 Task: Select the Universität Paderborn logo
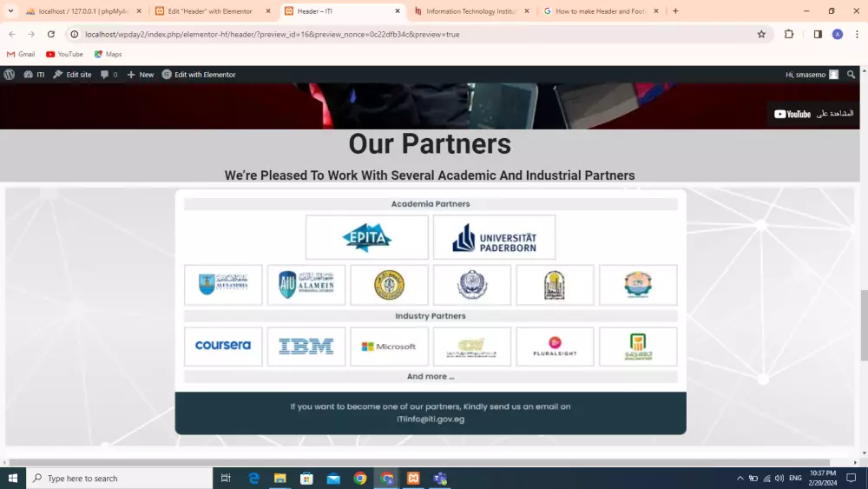495,237
